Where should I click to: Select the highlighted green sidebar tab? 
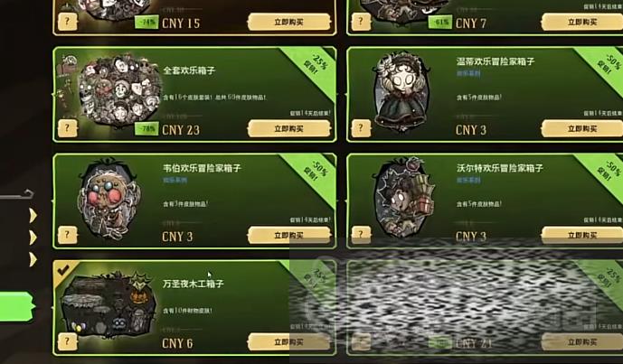tap(16, 307)
